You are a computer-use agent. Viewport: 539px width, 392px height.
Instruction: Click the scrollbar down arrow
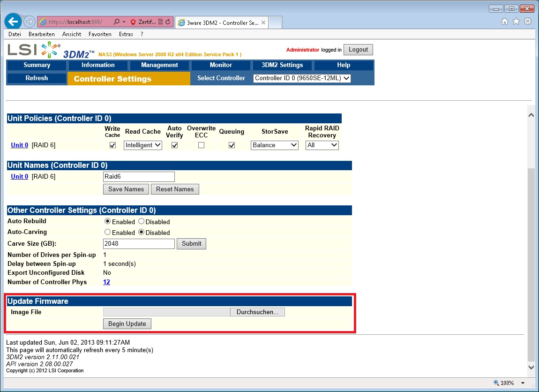click(x=531, y=367)
